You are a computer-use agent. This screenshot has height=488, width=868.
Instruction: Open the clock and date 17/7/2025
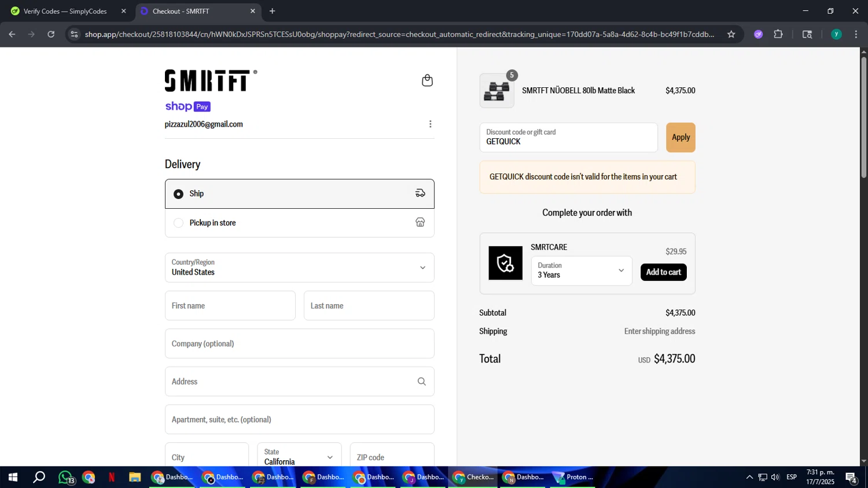click(821, 477)
